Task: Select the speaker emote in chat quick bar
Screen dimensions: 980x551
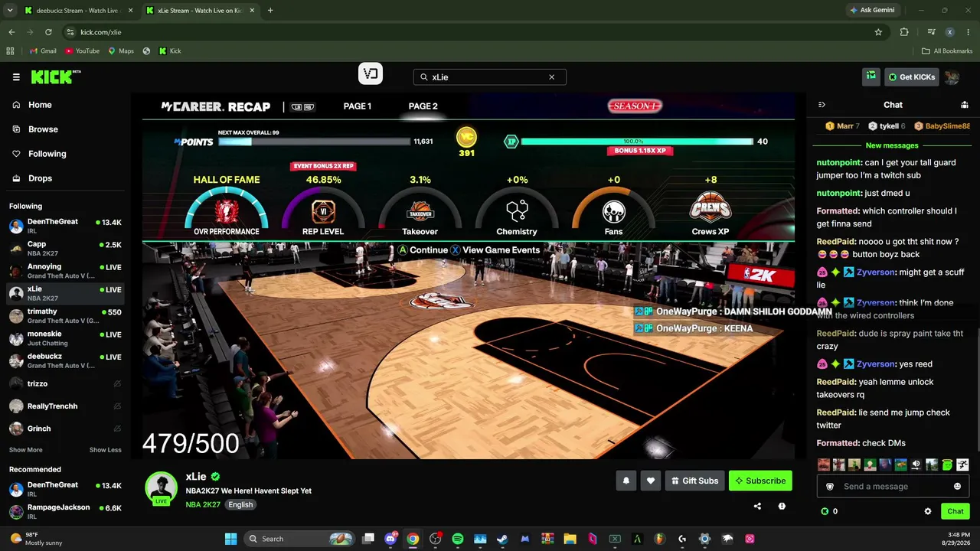Action: pyautogui.click(x=916, y=465)
